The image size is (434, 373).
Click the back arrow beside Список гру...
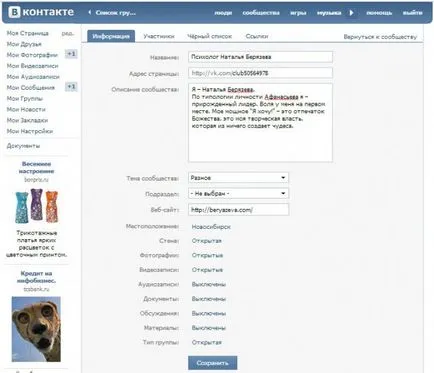[89, 12]
